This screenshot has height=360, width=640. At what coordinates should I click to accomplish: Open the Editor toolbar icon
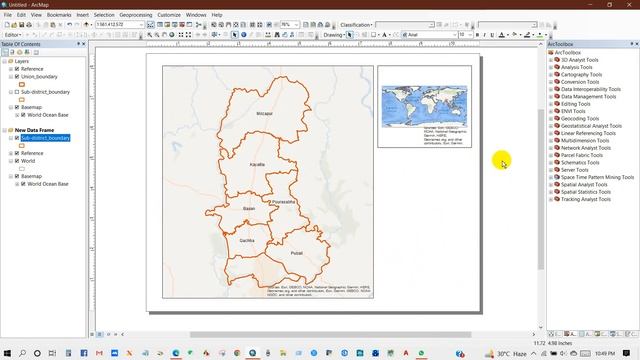click(151, 25)
